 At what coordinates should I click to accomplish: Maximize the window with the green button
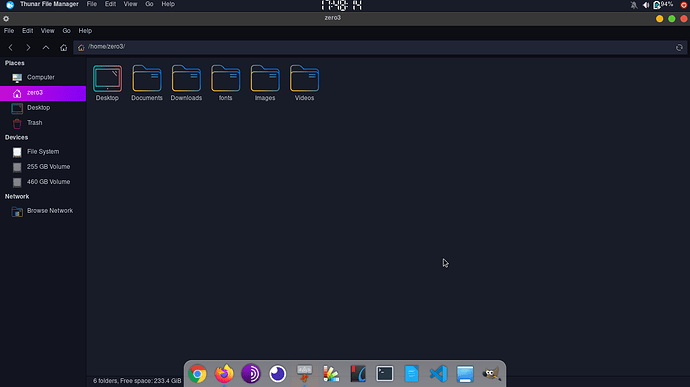pyautogui.click(x=672, y=18)
